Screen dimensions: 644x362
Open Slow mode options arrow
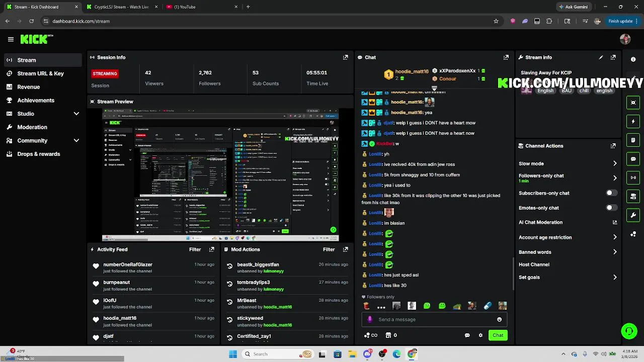click(x=615, y=163)
